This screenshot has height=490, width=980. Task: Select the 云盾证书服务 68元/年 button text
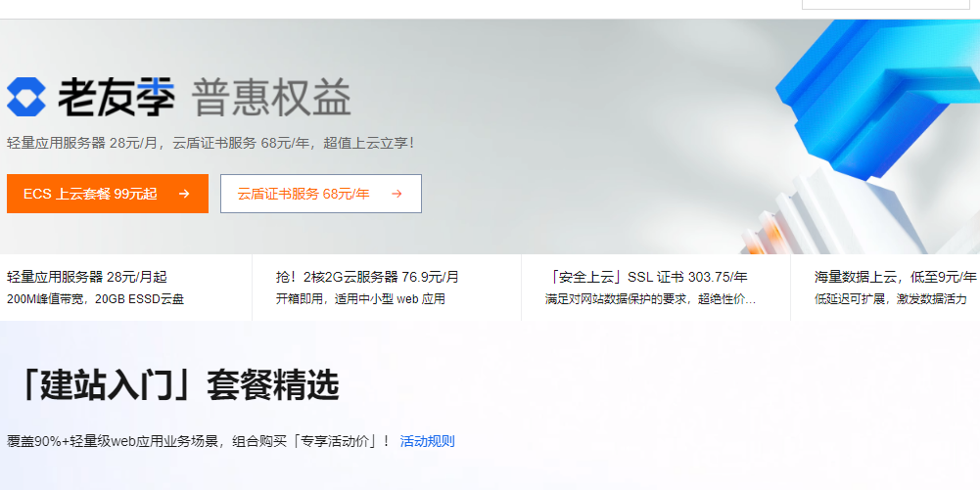pos(303,194)
